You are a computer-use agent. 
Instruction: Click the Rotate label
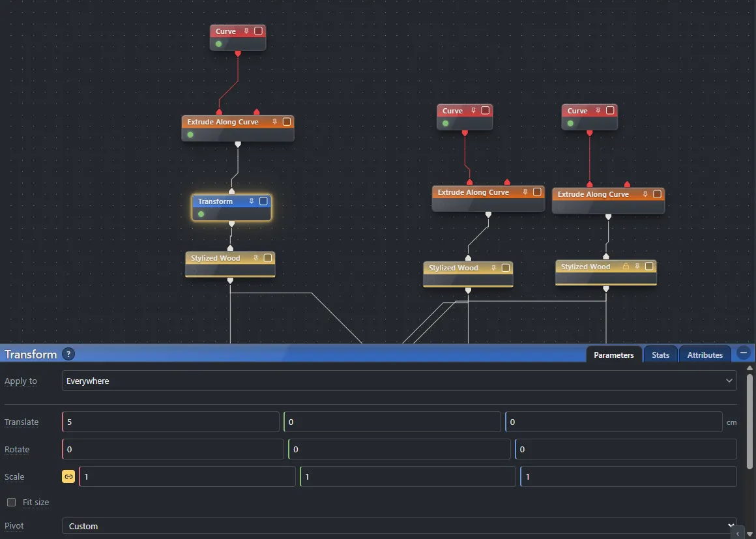click(17, 449)
